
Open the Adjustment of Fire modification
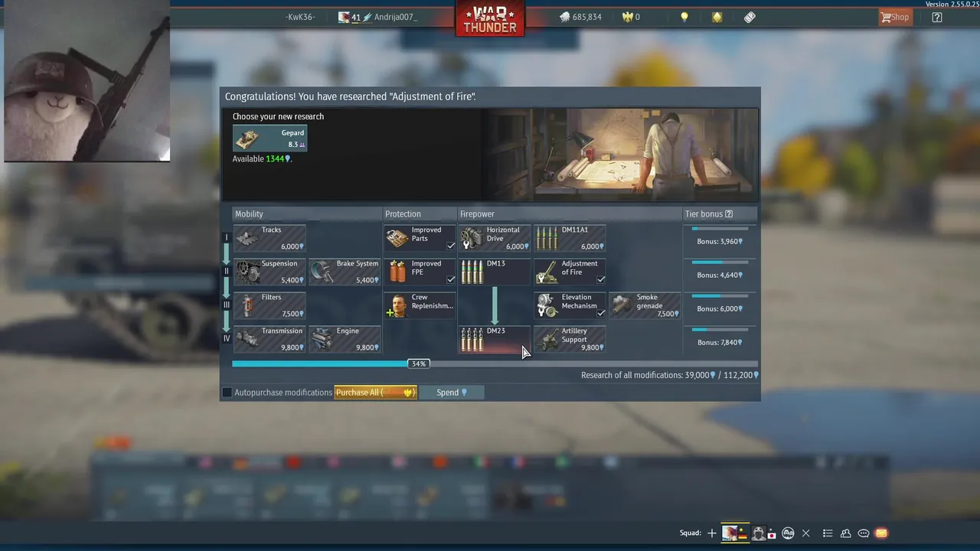[x=570, y=272]
